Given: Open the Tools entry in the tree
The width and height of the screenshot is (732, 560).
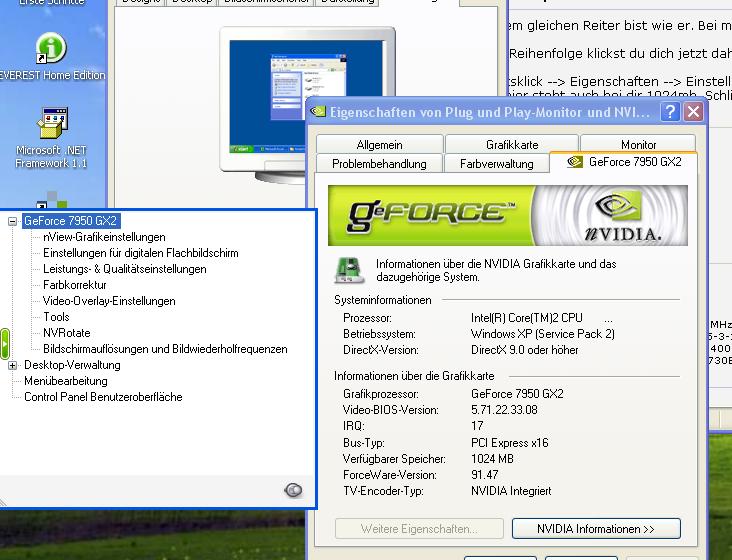Looking at the screenshot, I should point(56,317).
